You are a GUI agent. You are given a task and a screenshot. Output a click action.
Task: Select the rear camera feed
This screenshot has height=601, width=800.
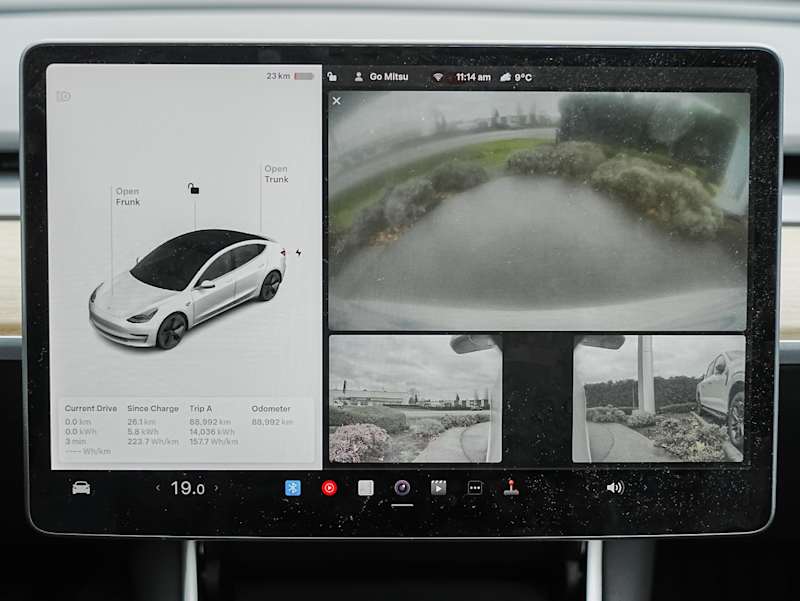pos(539,211)
